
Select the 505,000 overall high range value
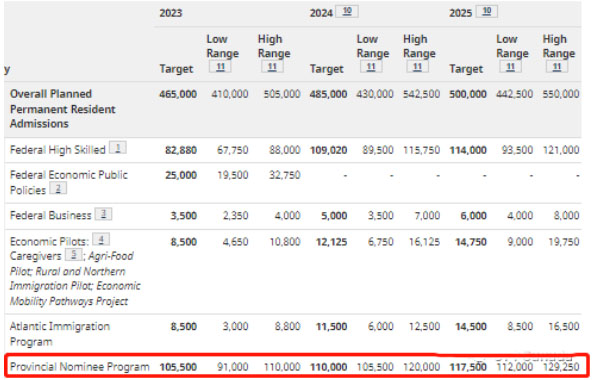point(282,94)
